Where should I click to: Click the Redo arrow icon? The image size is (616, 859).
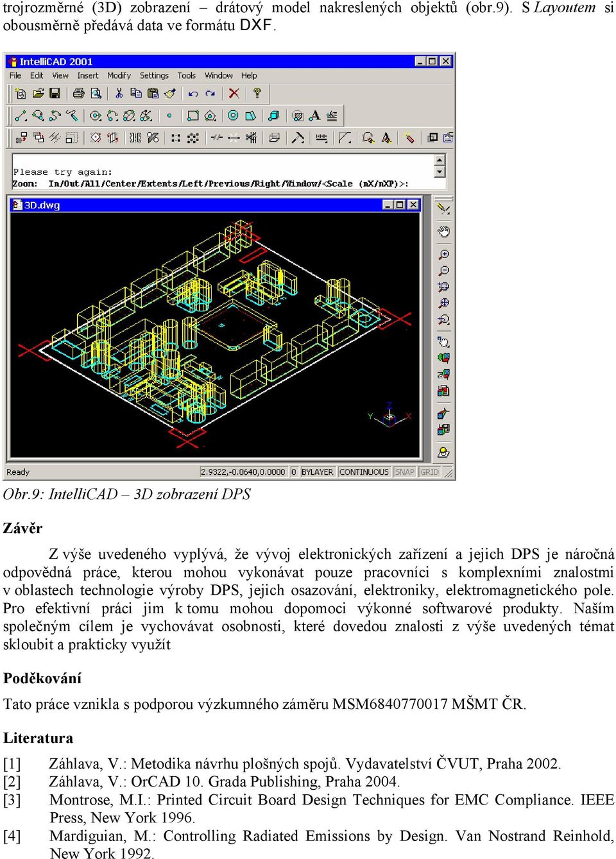[x=210, y=93]
